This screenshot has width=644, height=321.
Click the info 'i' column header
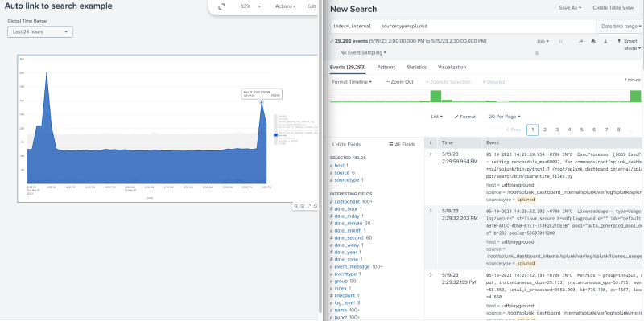(x=431, y=142)
